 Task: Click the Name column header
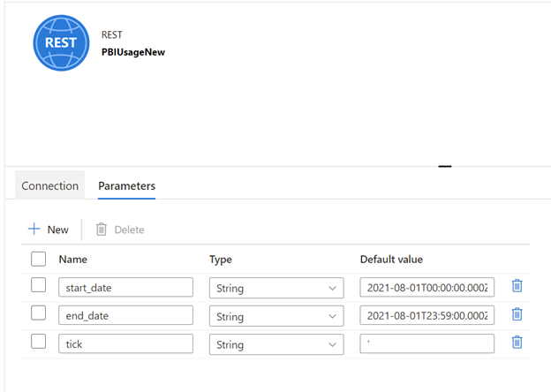click(72, 260)
